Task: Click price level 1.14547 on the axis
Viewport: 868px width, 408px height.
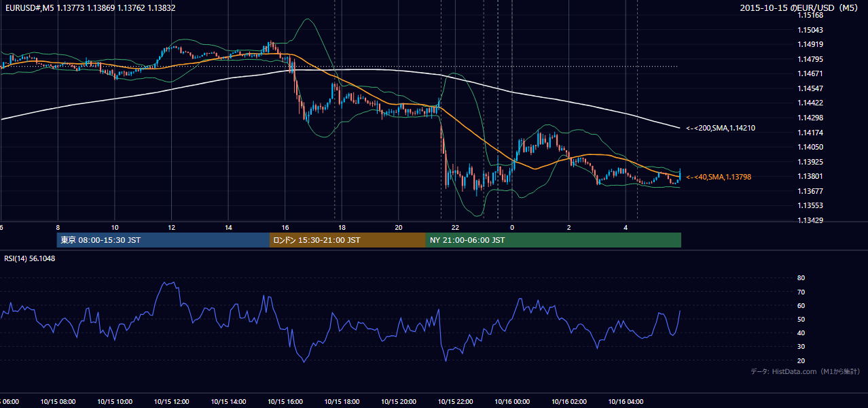Action: click(810, 88)
